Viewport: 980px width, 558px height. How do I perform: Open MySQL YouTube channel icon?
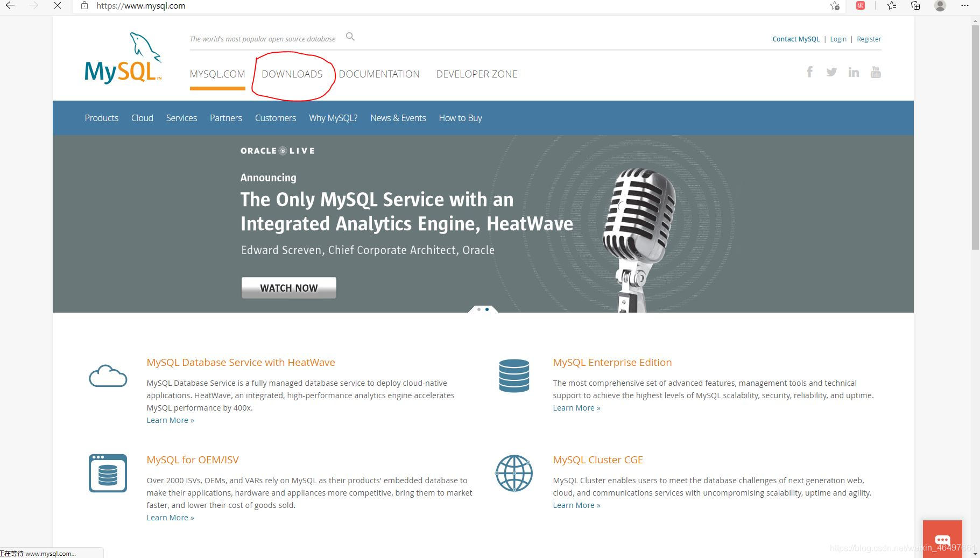pyautogui.click(x=876, y=72)
